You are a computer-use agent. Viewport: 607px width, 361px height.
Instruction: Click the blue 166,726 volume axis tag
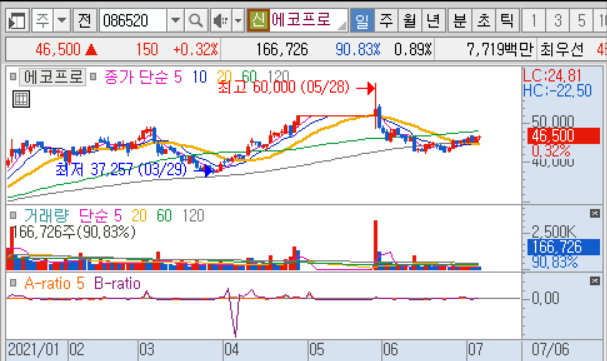pyautogui.click(x=564, y=247)
